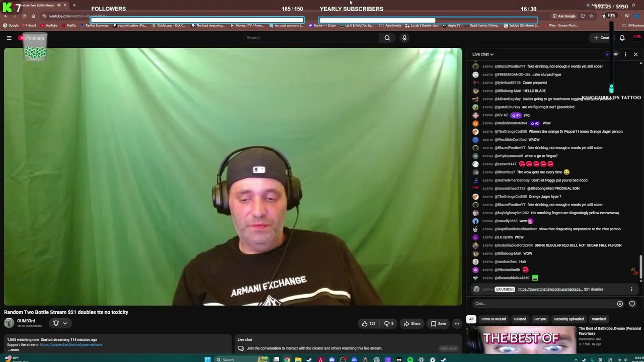Image resolution: width=644 pixels, height=362 pixels.
Task: Open more actions menu beside Save
Action: pyautogui.click(x=457, y=324)
